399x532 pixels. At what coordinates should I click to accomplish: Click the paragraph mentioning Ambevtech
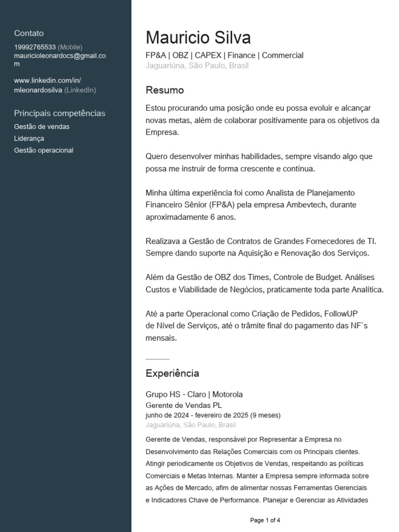coord(251,205)
